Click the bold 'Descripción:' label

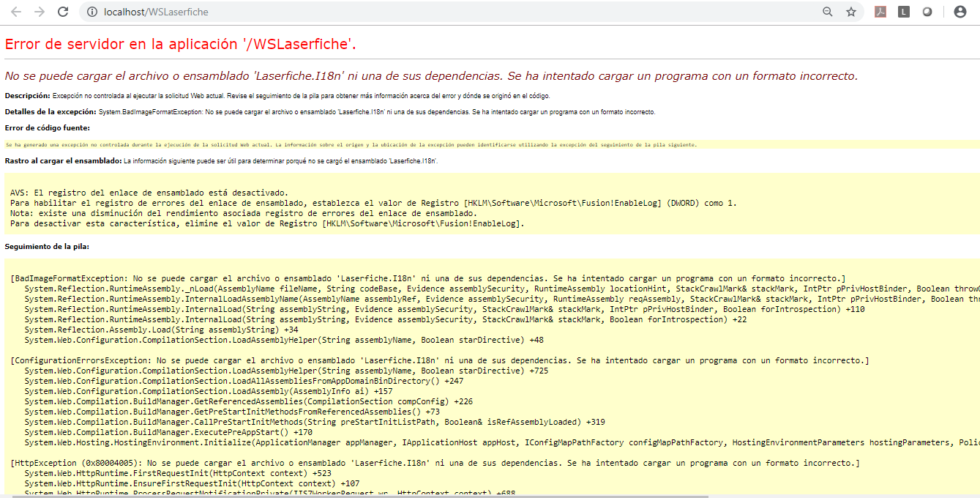[27, 96]
